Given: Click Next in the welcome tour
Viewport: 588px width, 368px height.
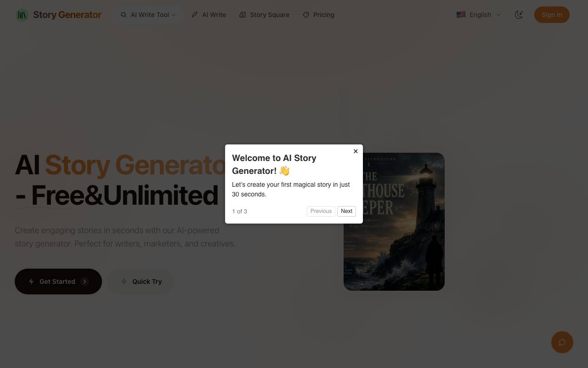Looking at the screenshot, I should 346,211.
